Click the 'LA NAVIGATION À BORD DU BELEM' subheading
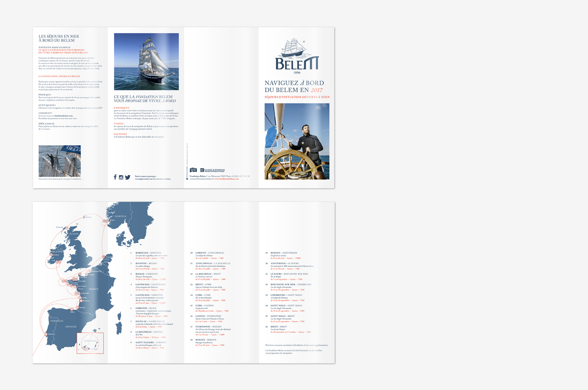588x390 pixels. tap(59, 76)
